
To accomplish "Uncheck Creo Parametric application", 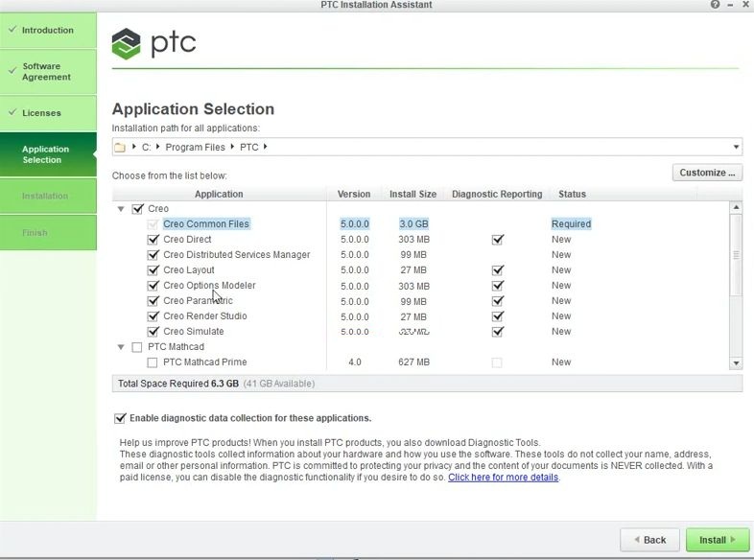I will [x=153, y=301].
